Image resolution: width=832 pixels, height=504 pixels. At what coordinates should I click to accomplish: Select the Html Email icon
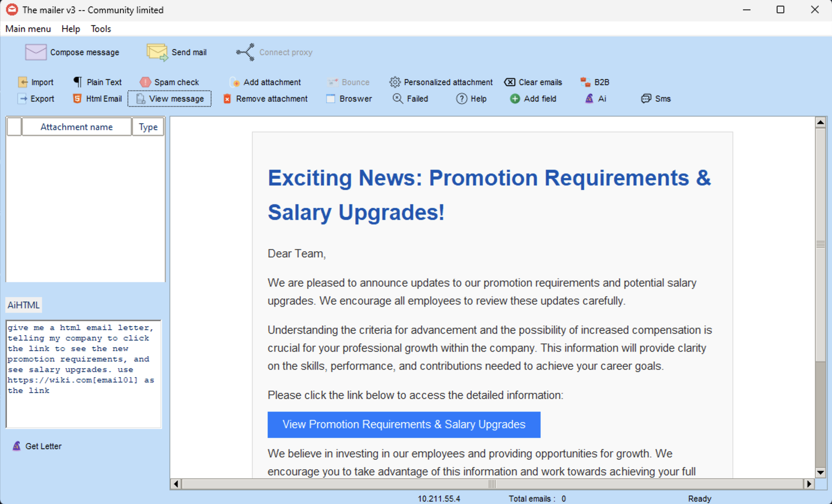(77, 98)
